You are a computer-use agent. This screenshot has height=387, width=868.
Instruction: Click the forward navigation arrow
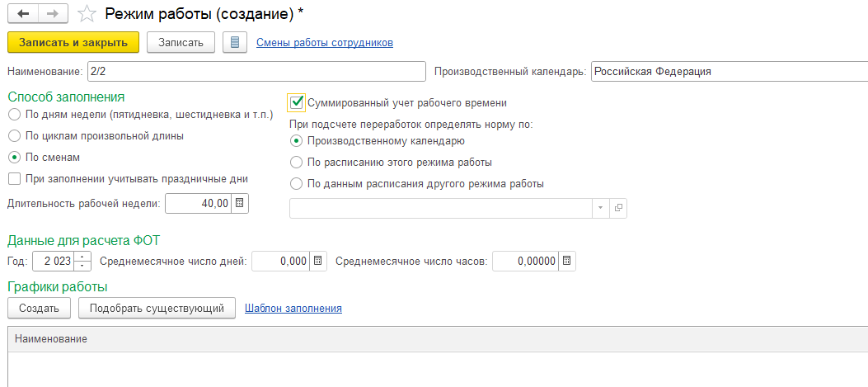(53, 14)
